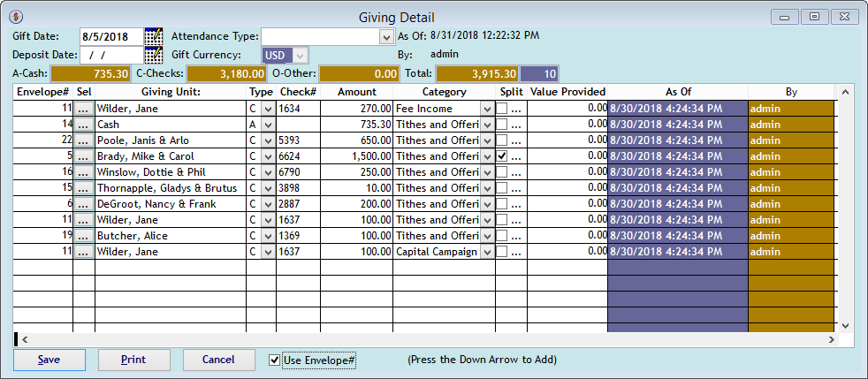Click the horizontal scroll left arrow
Screen dimensions: 868x379
(25, 339)
